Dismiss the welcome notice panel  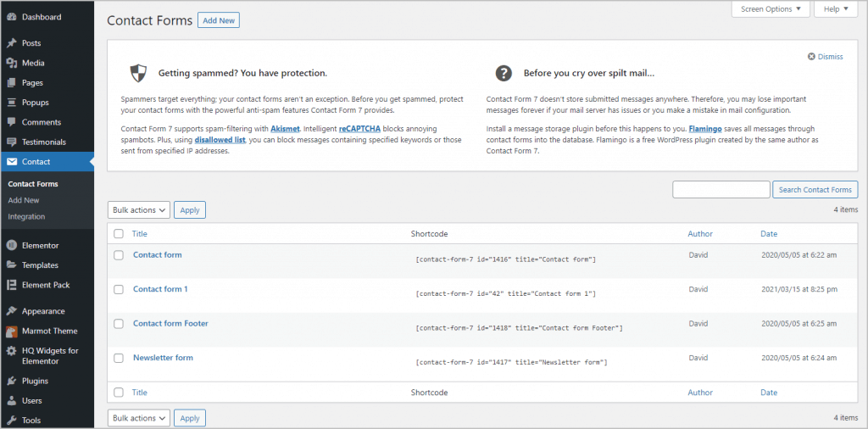(826, 57)
